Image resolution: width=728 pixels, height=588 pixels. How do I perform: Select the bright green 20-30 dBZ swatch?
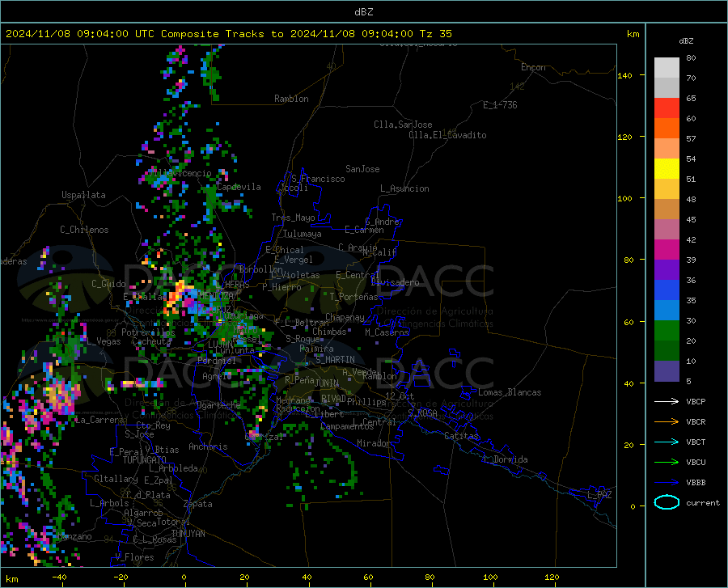click(667, 331)
